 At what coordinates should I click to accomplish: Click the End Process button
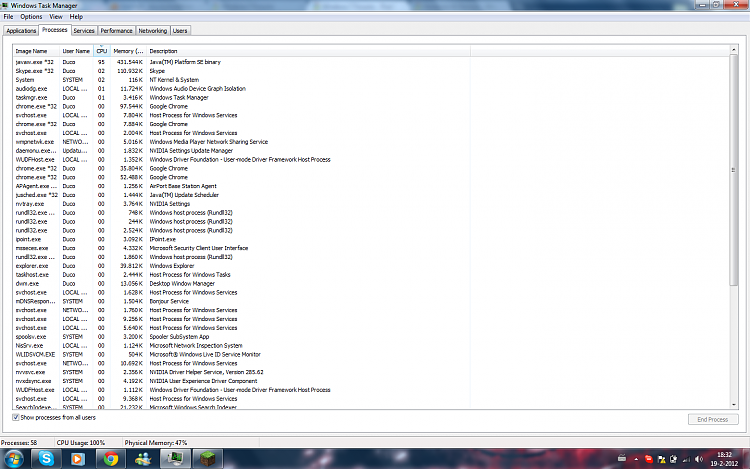713,419
